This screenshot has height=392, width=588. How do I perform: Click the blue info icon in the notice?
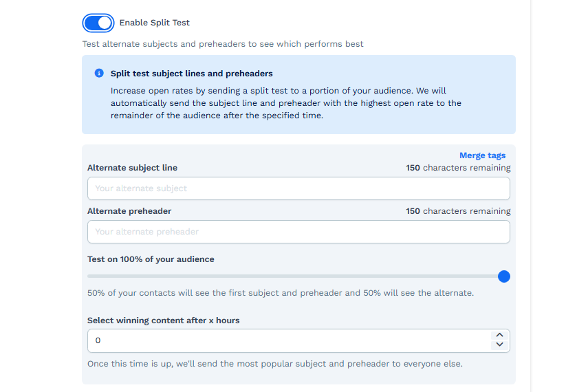pos(99,74)
